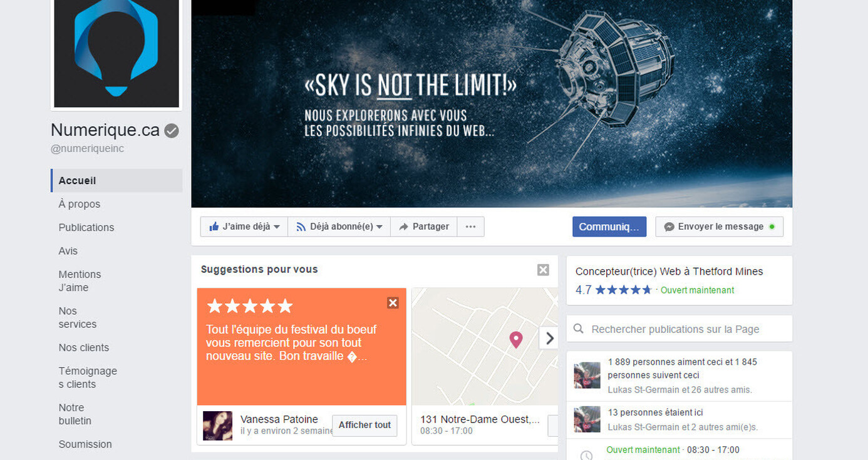The height and width of the screenshot is (460, 868).
Task: Click Lukas St-Germain et 2 autres ami(e)s
Action: [683, 427]
